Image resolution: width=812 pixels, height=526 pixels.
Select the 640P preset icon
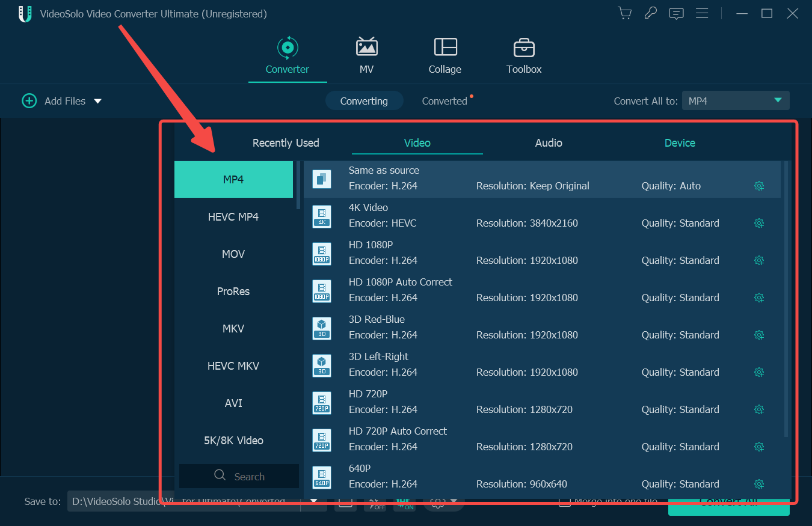tap(322, 477)
